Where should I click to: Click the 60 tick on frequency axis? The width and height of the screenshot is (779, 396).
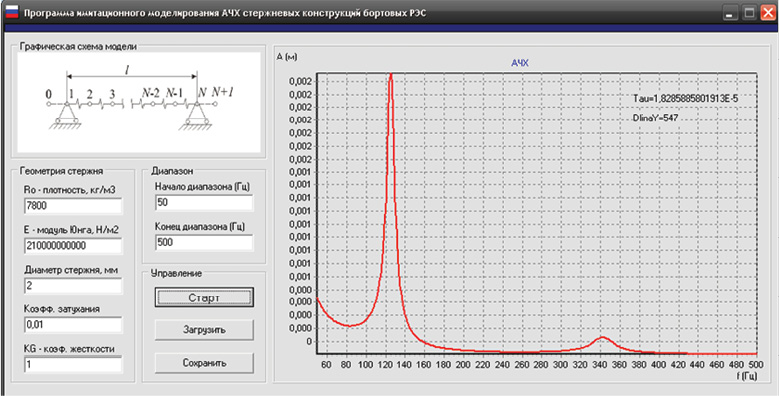point(327,364)
